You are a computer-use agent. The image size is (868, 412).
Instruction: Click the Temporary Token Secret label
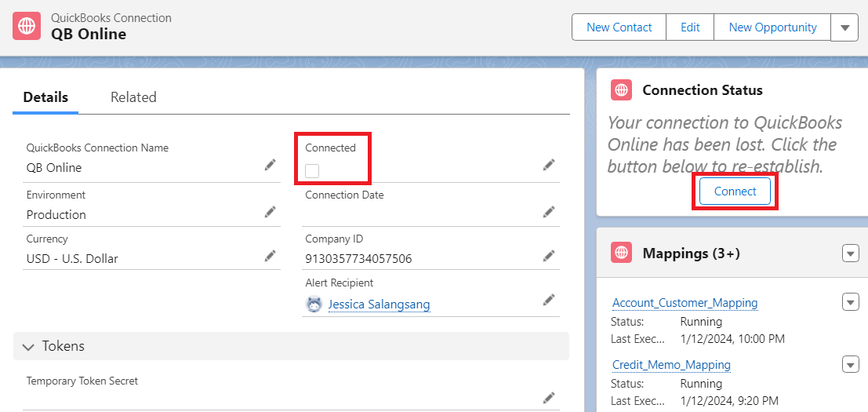point(82,381)
